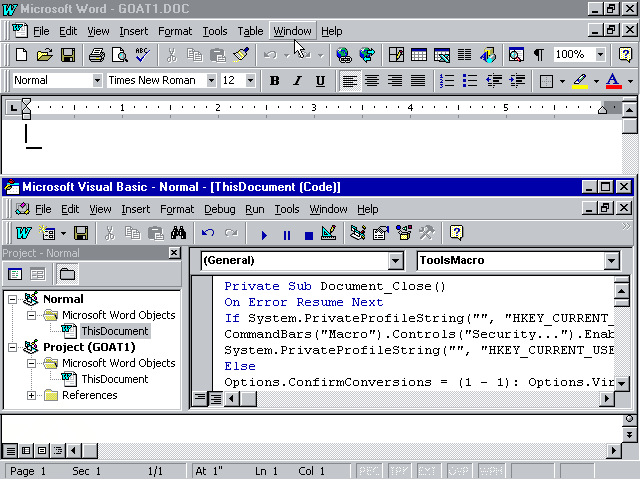
Task: Open the Visual Basic Debug menu
Action: [220, 209]
